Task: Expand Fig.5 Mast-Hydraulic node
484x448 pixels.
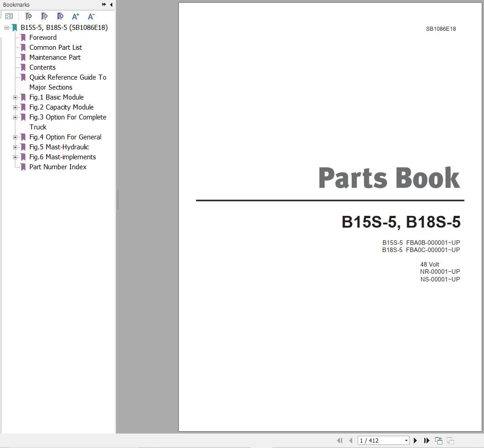Action: pos(15,147)
